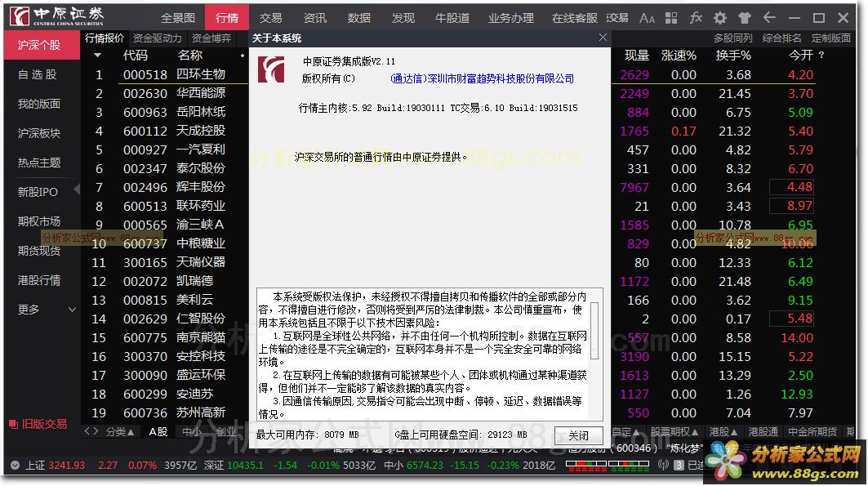The height and width of the screenshot is (486, 868).
Task: Click the 关闭 button in the dialog
Action: 578,435
